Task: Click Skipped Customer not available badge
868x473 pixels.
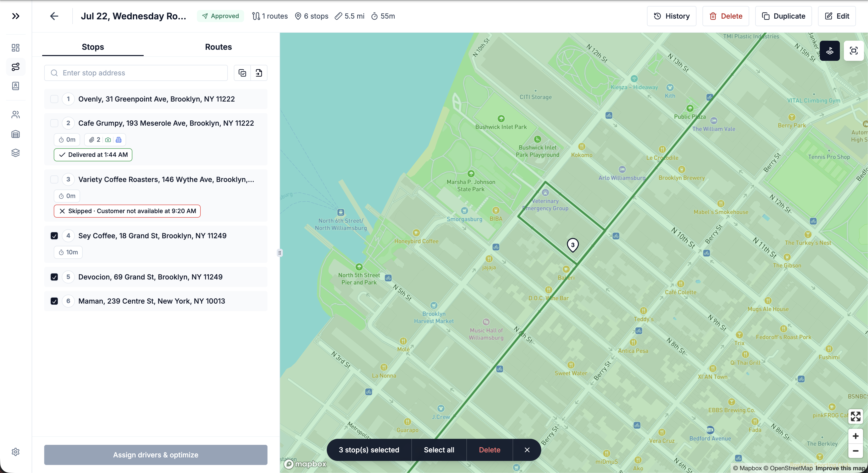Action: tap(127, 211)
